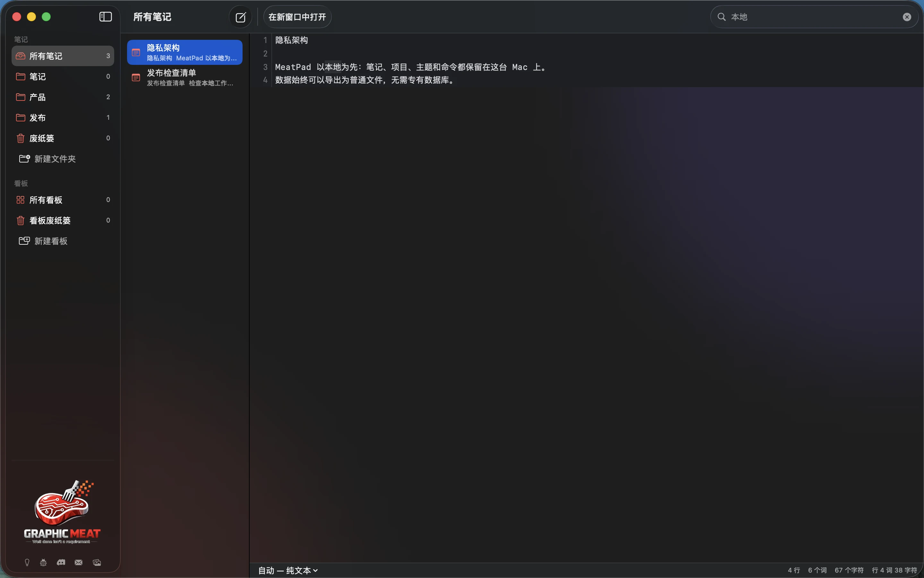
Task: Focus the search field containing 本地
Action: [813, 17]
